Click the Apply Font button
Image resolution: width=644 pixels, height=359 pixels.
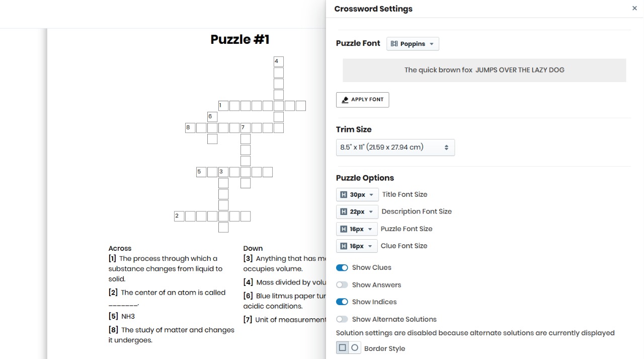point(362,100)
